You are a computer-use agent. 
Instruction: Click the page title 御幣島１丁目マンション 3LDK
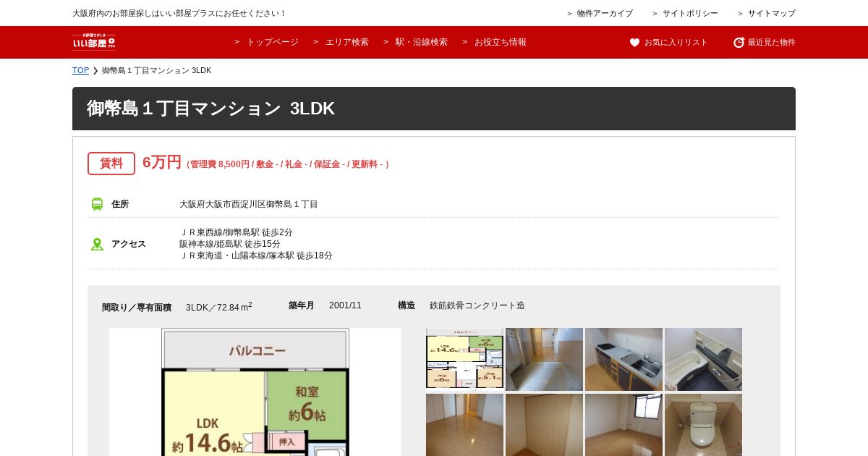click(x=210, y=109)
